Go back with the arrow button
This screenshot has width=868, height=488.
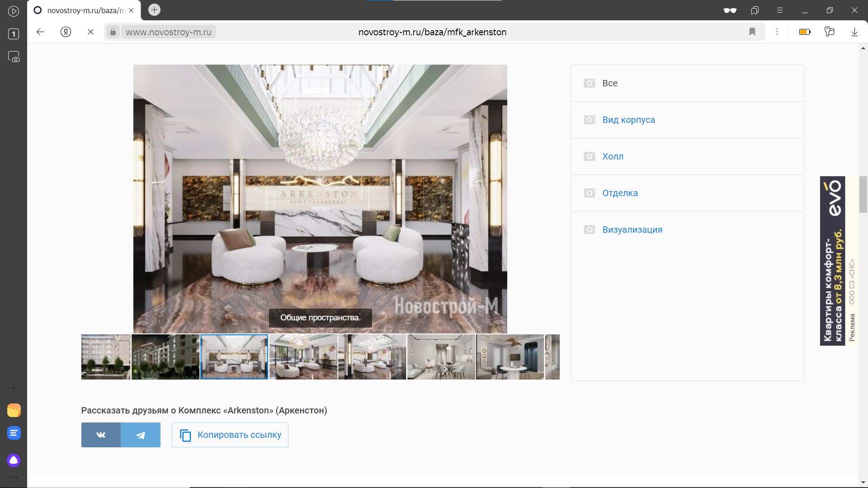coord(40,32)
